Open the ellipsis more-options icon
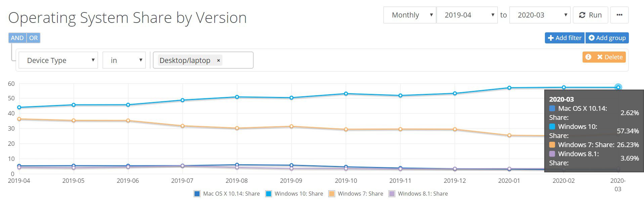 [x=619, y=15]
